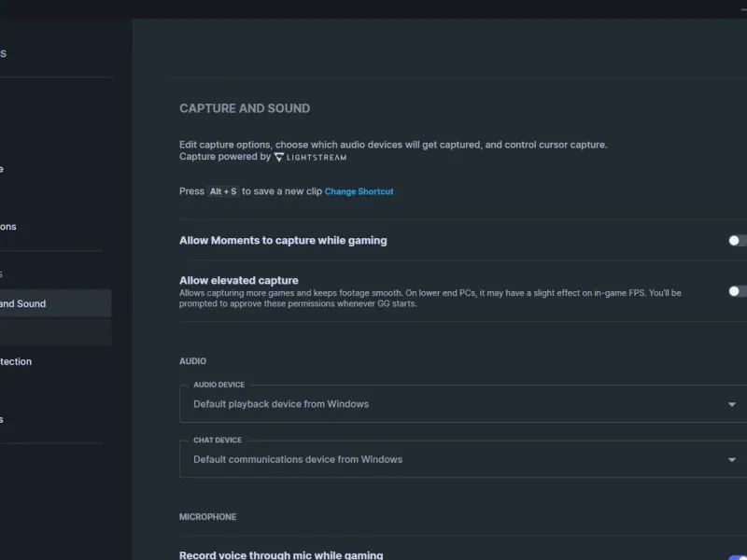Click the Lightstream logo
Image resolution: width=747 pixels, height=560 pixels.
(310, 158)
